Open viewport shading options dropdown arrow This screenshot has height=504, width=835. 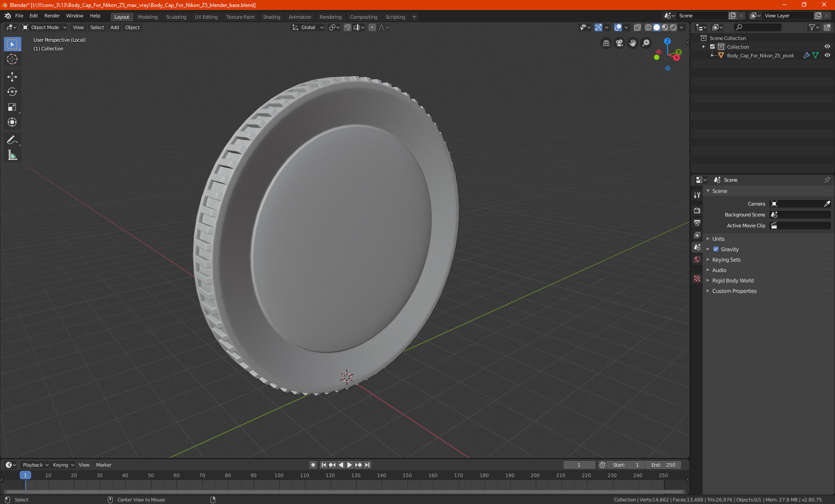[681, 27]
